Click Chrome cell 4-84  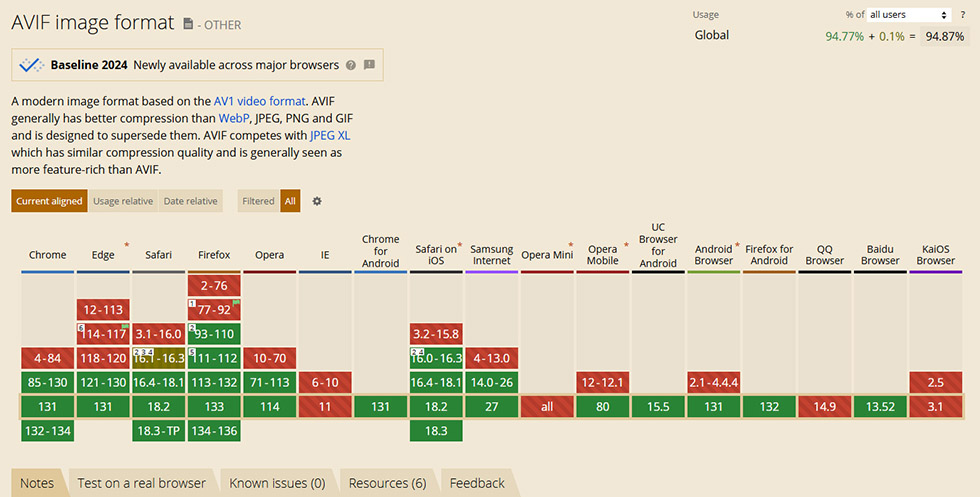48,358
